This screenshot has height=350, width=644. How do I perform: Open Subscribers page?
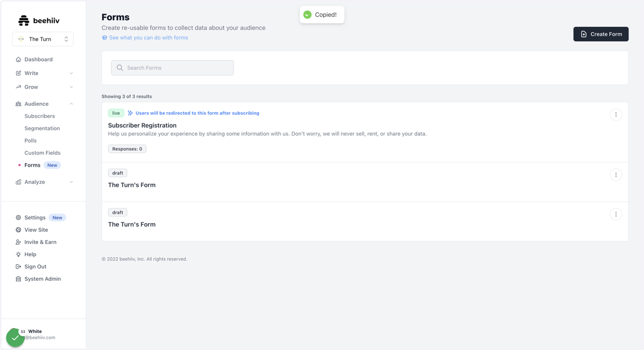click(x=40, y=116)
